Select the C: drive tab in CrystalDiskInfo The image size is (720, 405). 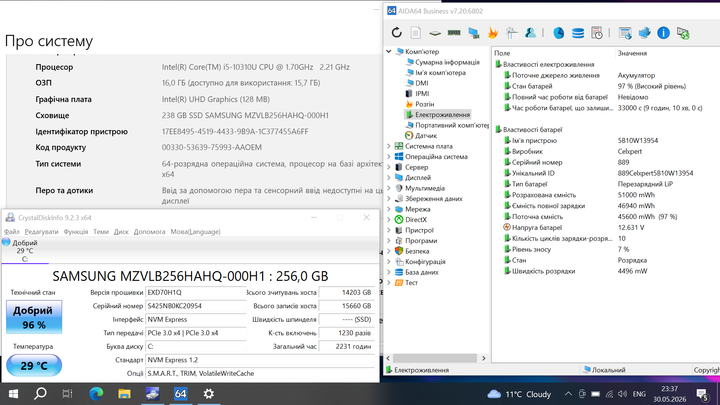coord(25,251)
